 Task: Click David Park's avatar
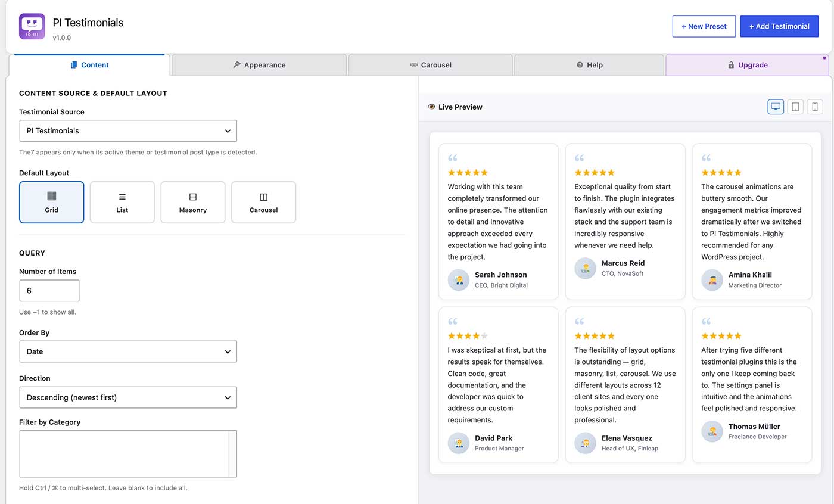[459, 443]
